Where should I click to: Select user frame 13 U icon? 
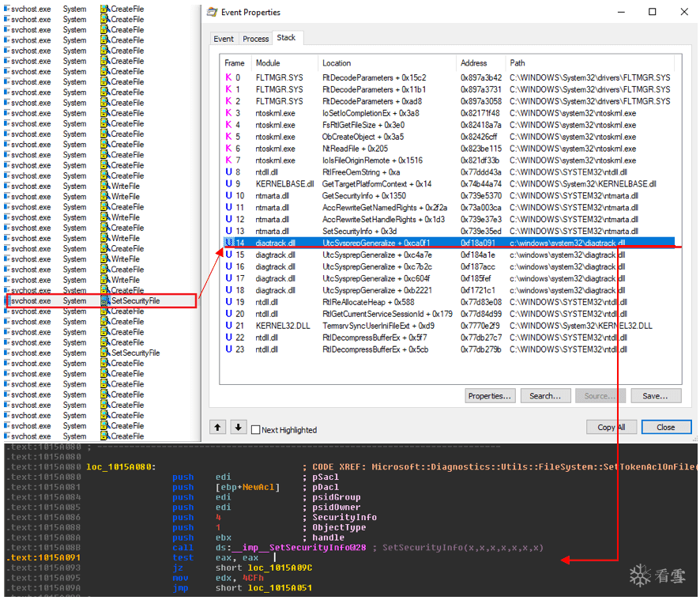(x=228, y=231)
